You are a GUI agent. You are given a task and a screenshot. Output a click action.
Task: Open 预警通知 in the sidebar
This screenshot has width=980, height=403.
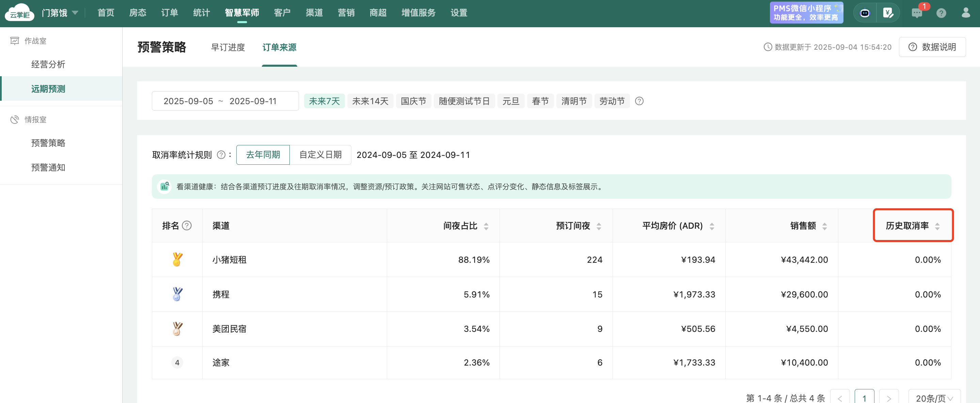coord(48,167)
